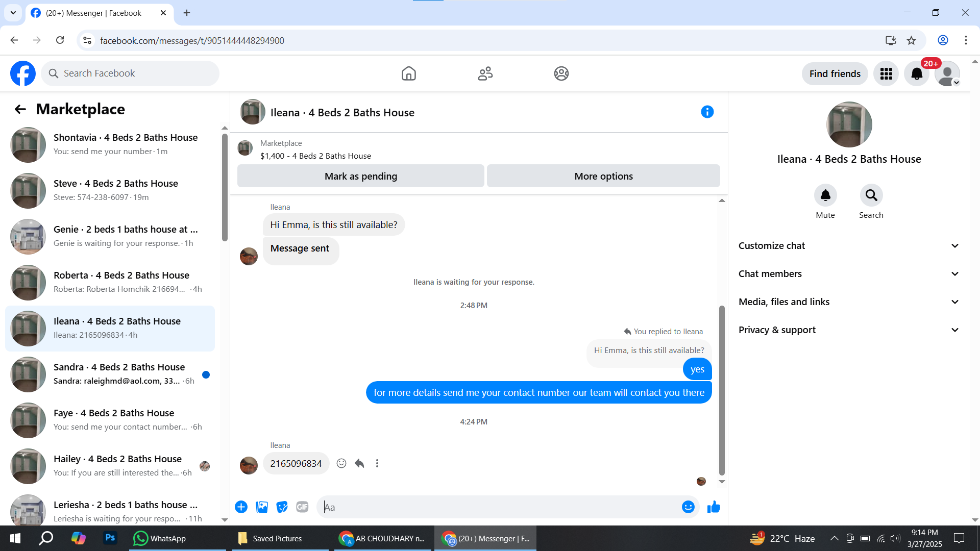Send a thumbs-up like
Viewport: 980px width, 551px height.
tap(714, 507)
